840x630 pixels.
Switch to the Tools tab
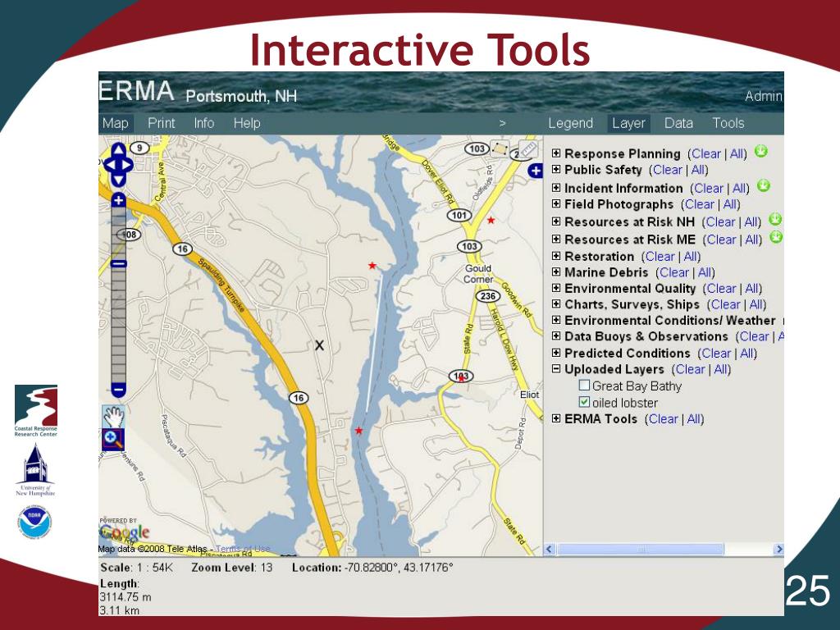click(728, 123)
